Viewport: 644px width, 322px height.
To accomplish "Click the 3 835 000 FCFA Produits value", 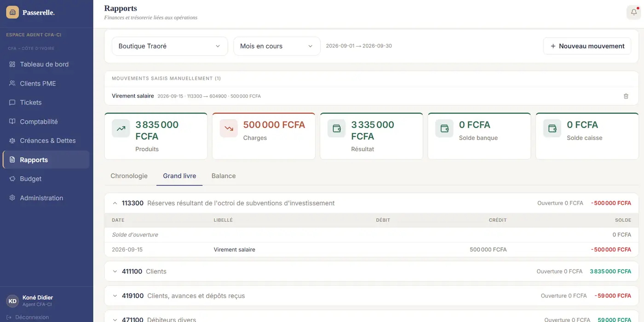I will click(x=157, y=130).
